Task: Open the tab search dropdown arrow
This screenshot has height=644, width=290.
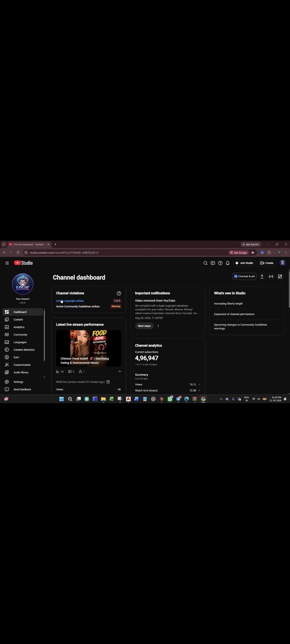Action: pos(4,244)
